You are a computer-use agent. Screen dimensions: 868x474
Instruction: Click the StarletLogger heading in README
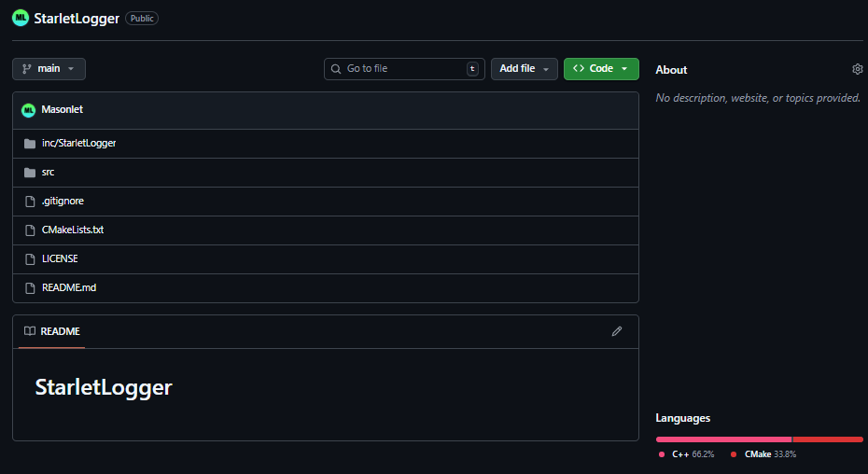104,387
